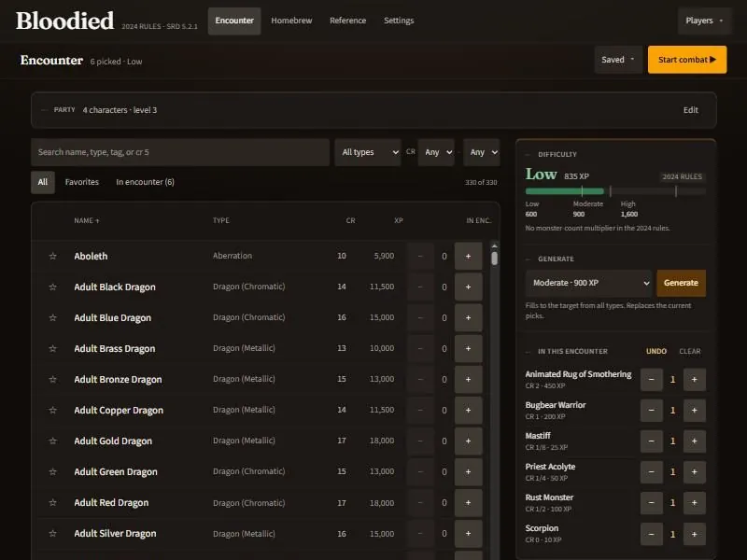Sort the table by XP column

click(399, 220)
